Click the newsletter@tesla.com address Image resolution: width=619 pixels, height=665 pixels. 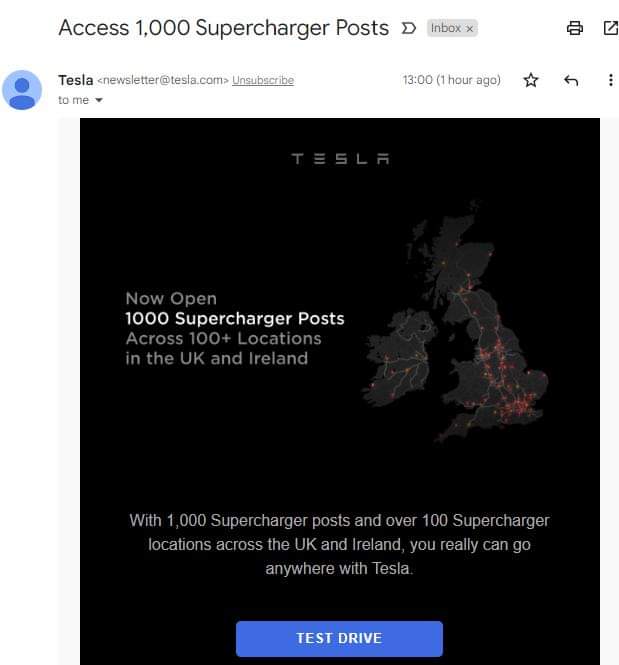click(163, 80)
